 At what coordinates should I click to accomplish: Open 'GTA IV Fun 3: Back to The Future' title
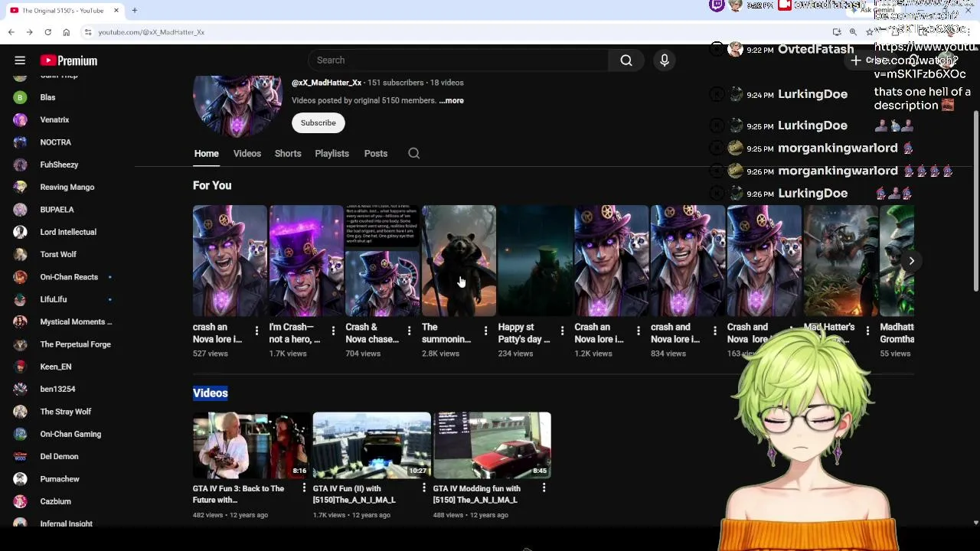tap(239, 494)
